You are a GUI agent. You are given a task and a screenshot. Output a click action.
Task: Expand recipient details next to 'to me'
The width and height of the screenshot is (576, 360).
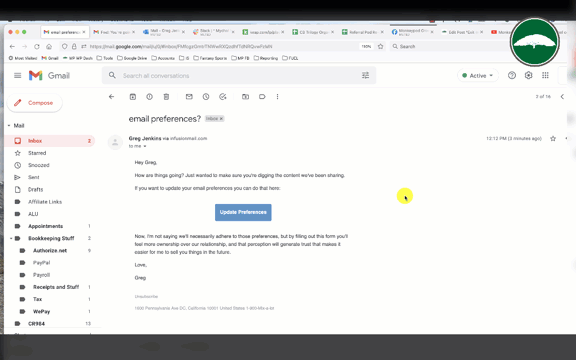click(x=145, y=146)
